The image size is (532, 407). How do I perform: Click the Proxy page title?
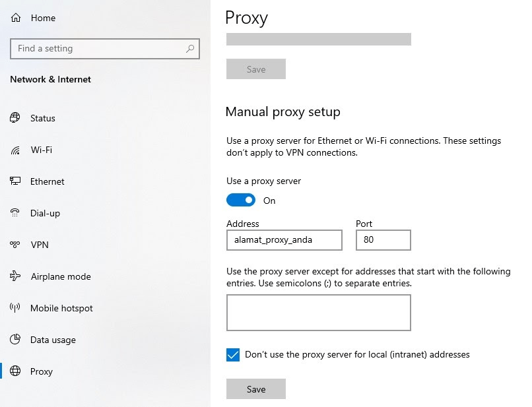pos(247,18)
